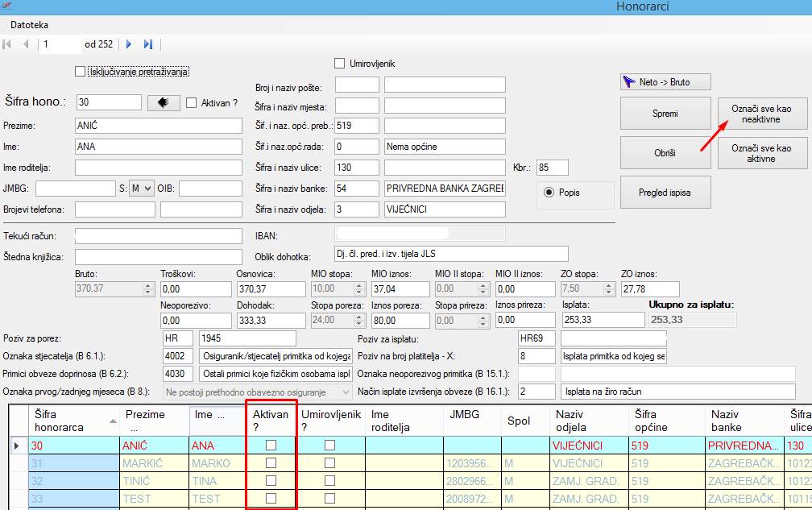
Task: Tick the Umirovljenik checkbox above the form
Action: click(x=339, y=63)
